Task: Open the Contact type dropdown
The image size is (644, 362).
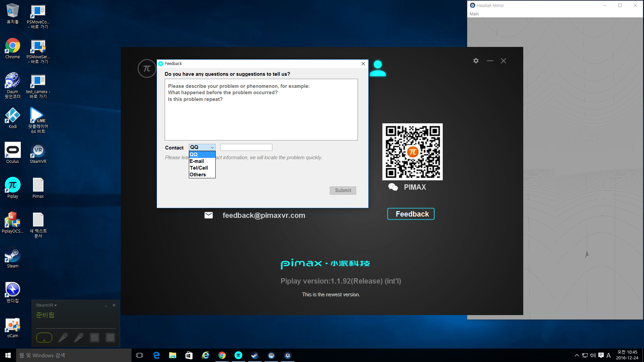Action: tap(202, 147)
